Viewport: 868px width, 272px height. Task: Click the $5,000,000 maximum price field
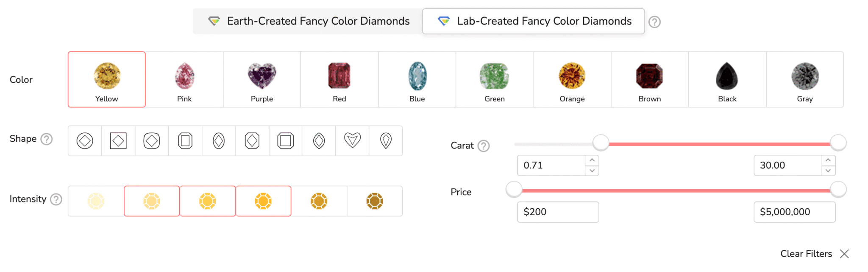pyautogui.click(x=794, y=212)
